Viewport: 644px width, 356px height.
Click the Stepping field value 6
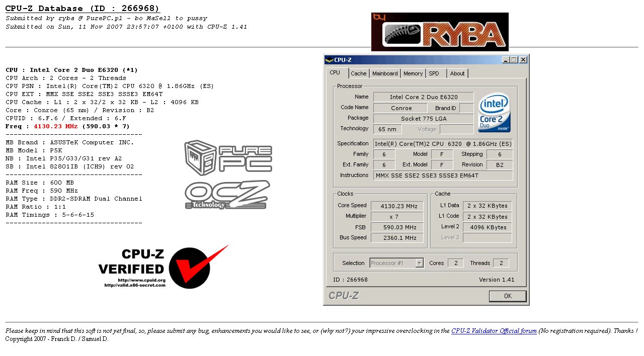point(500,154)
